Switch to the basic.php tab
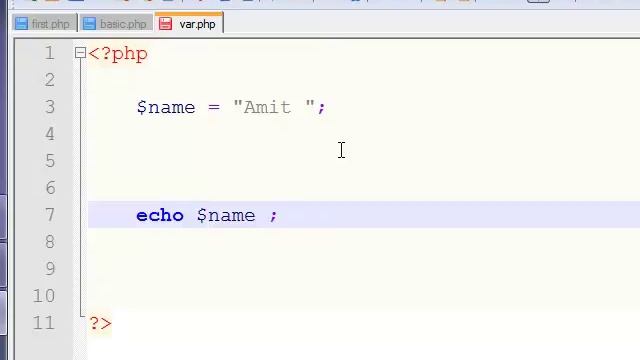 point(116,24)
